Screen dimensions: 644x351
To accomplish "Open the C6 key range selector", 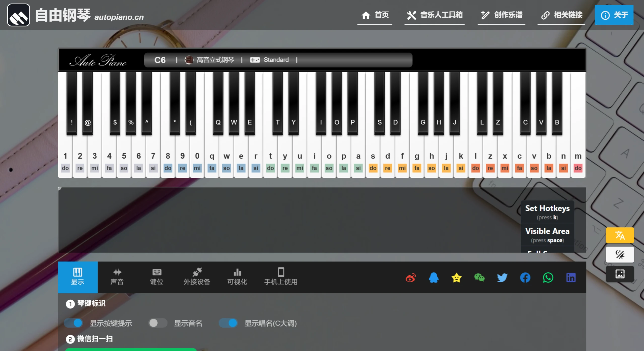I will 160,60.
